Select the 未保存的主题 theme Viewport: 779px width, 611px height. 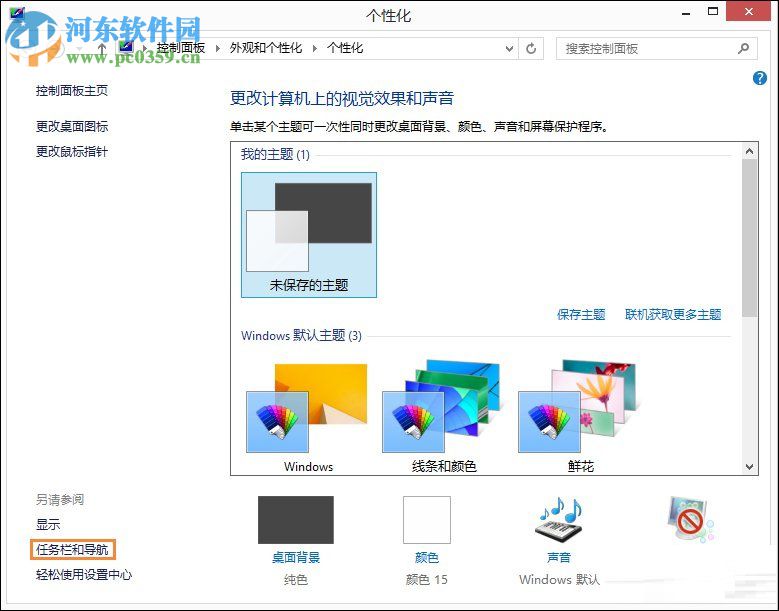click(309, 235)
